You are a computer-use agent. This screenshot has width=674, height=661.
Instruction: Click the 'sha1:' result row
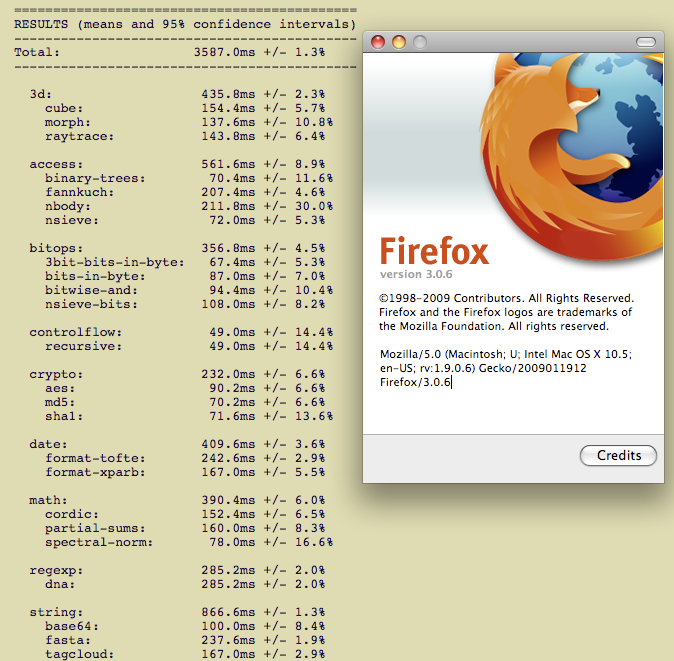coord(189,416)
